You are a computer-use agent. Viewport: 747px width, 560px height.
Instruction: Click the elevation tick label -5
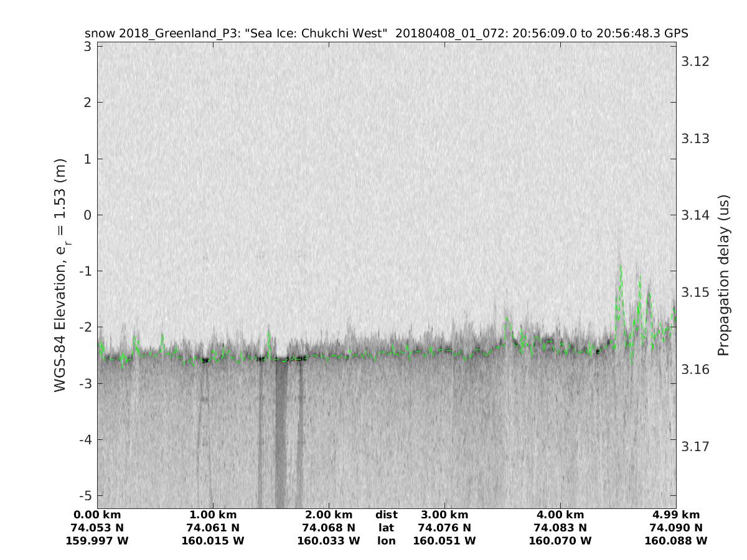[x=84, y=496]
